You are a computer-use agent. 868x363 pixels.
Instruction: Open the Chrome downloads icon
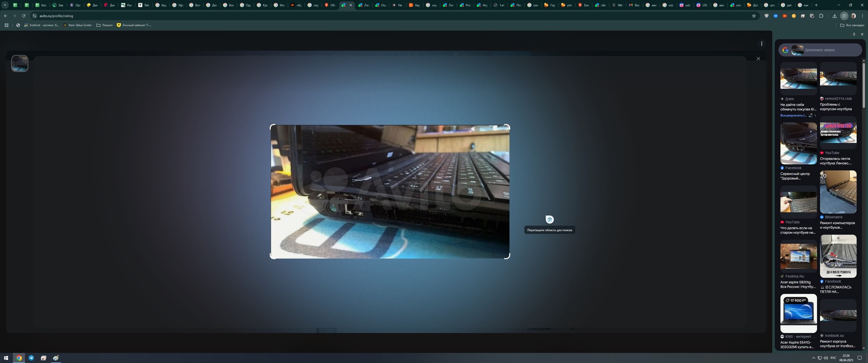[835, 16]
